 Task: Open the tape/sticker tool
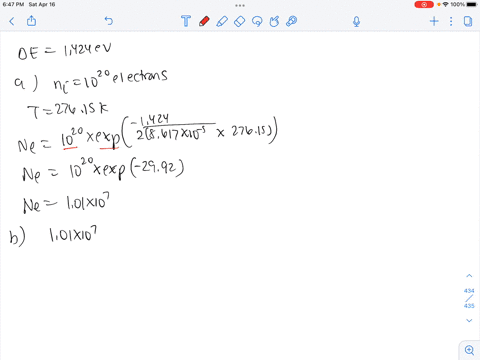(292, 21)
